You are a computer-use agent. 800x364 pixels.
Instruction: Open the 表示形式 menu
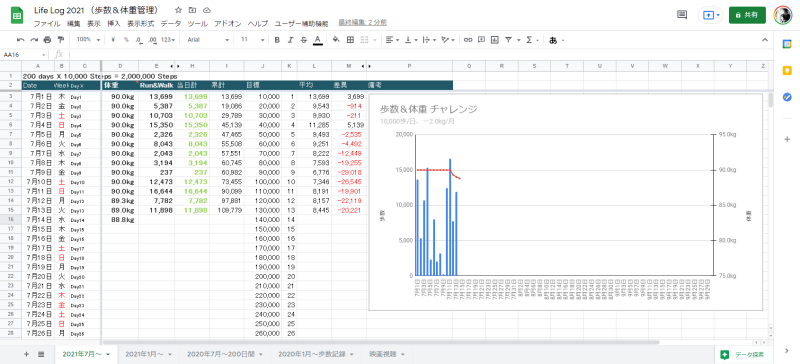pos(140,23)
